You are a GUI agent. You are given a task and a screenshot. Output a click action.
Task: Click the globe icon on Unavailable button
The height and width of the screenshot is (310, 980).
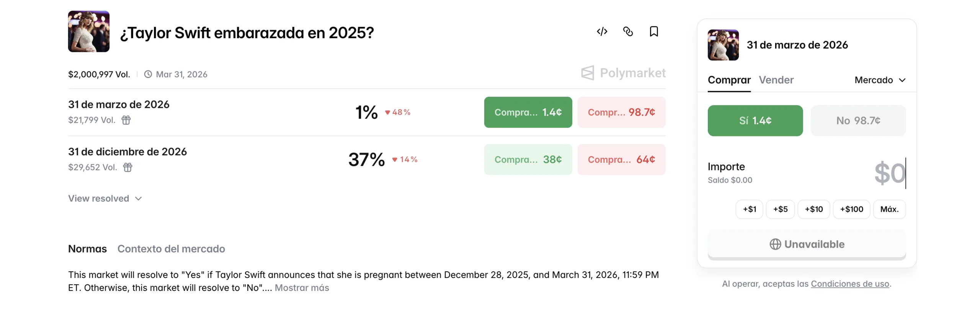[775, 244]
